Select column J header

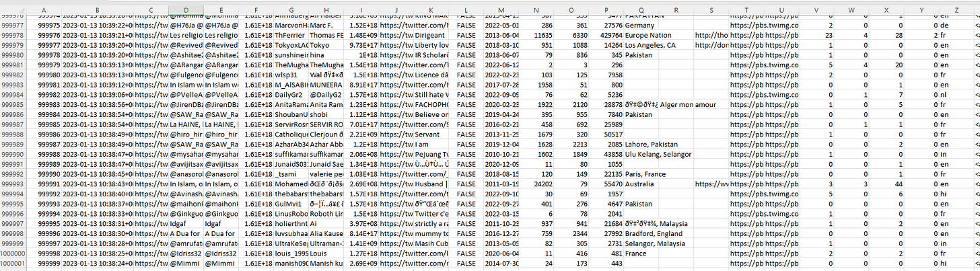[x=396, y=9]
